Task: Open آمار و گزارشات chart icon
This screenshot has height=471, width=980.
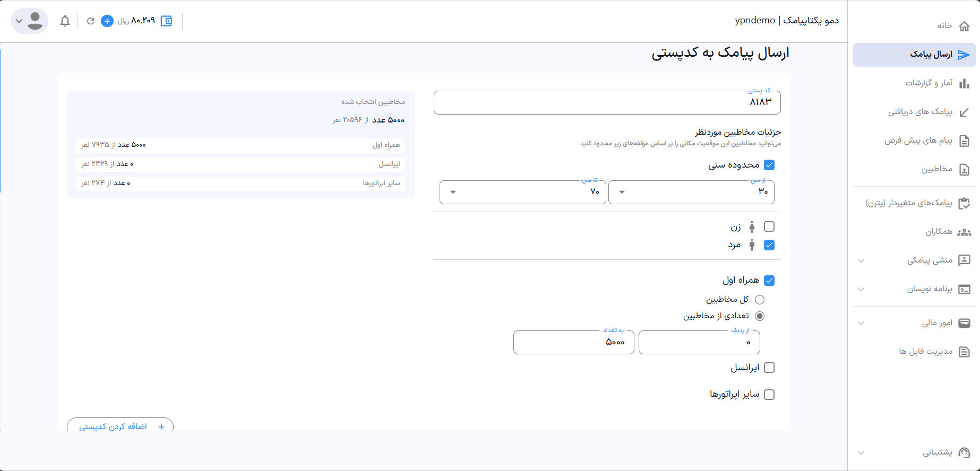Action: 964,83
